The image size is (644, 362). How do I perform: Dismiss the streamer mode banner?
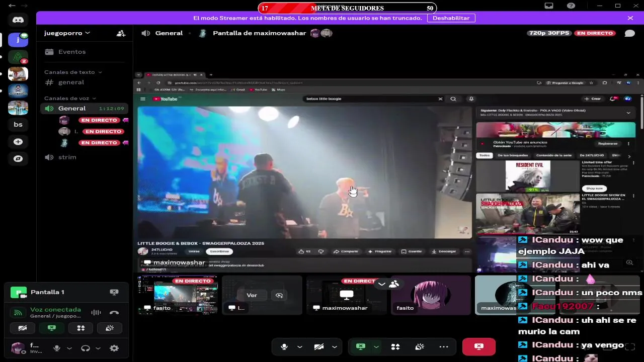pyautogui.click(x=630, y=18)
